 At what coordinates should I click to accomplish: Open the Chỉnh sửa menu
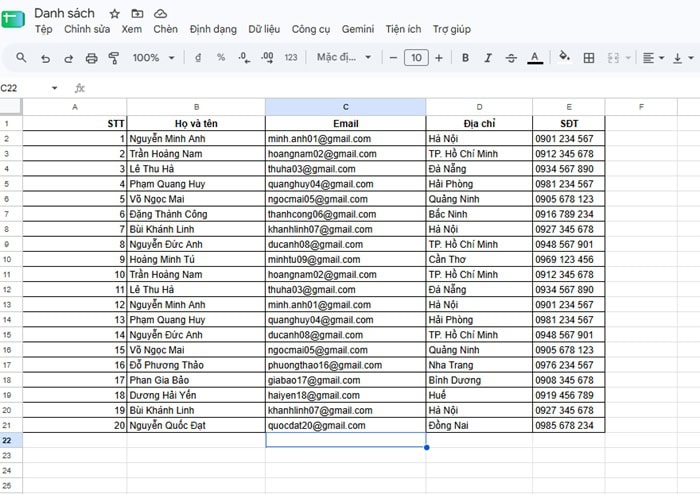tap(87, 29)
